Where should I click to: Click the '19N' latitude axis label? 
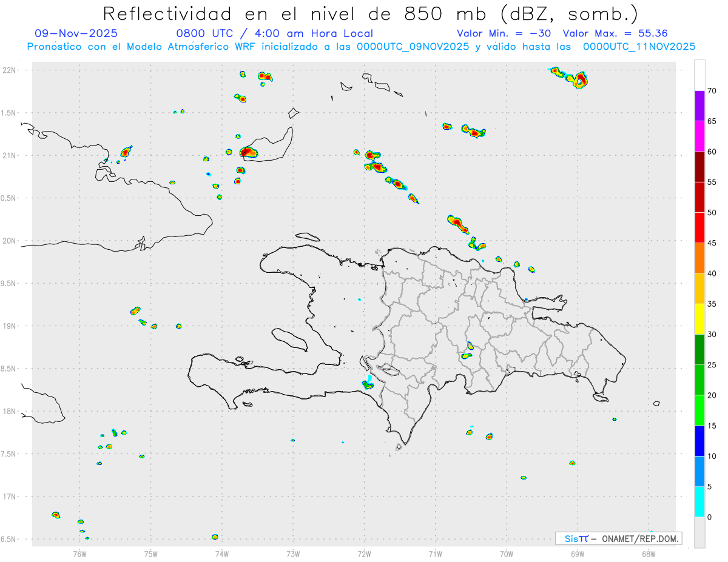10,326
